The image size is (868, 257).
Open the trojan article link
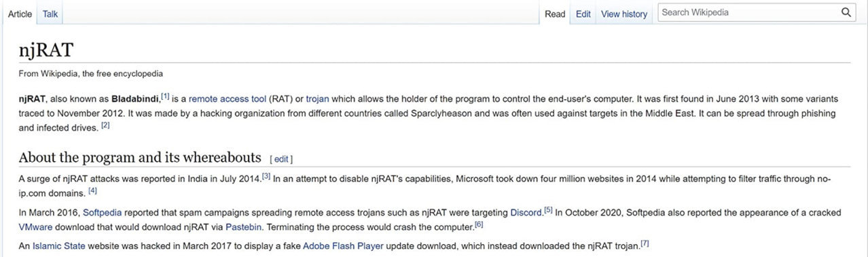coord(317,99)
